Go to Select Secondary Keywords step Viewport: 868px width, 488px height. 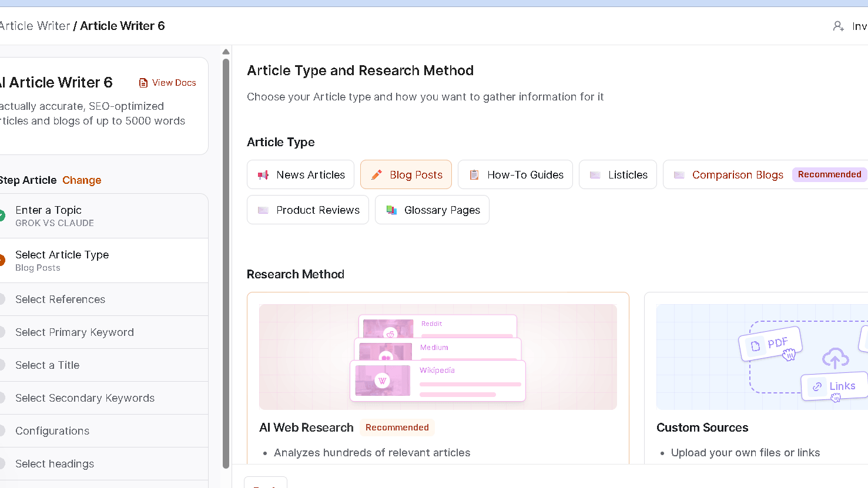click(x=104, y=398)
